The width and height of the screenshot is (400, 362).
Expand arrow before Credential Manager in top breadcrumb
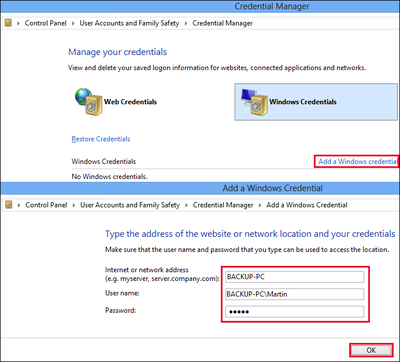pos(186,23)
